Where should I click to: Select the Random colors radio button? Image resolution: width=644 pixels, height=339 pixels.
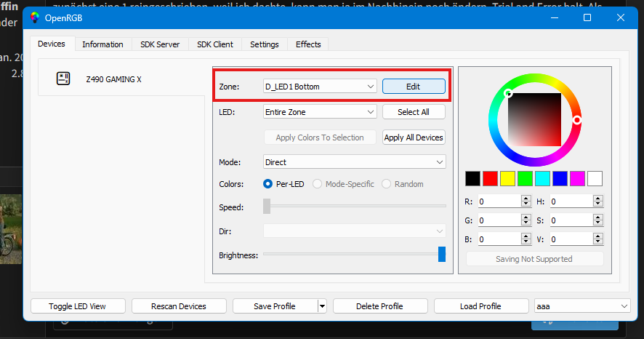coord(386,183)
